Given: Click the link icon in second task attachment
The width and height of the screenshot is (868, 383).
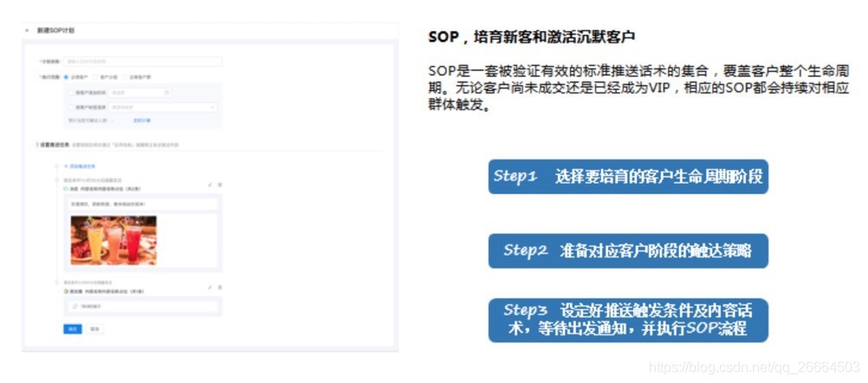Looking at the screenshot, I should 74,307.
